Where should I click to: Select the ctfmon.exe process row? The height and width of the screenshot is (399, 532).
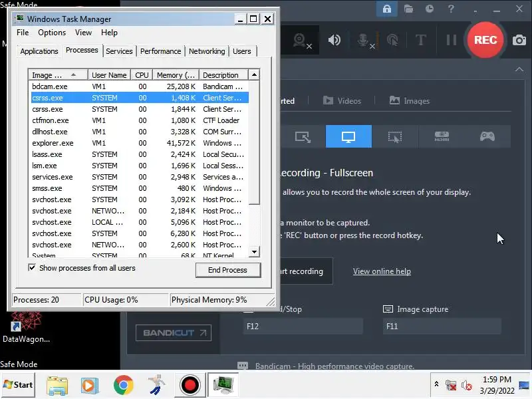(140, 120)
